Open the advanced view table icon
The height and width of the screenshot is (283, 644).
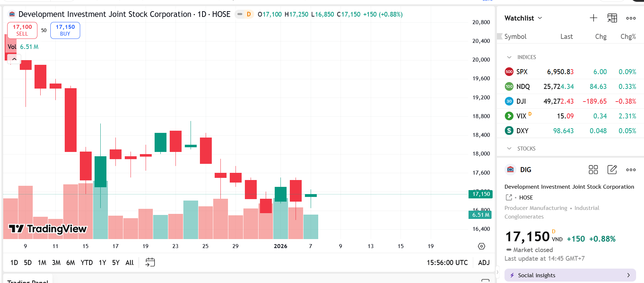[612, 18]
